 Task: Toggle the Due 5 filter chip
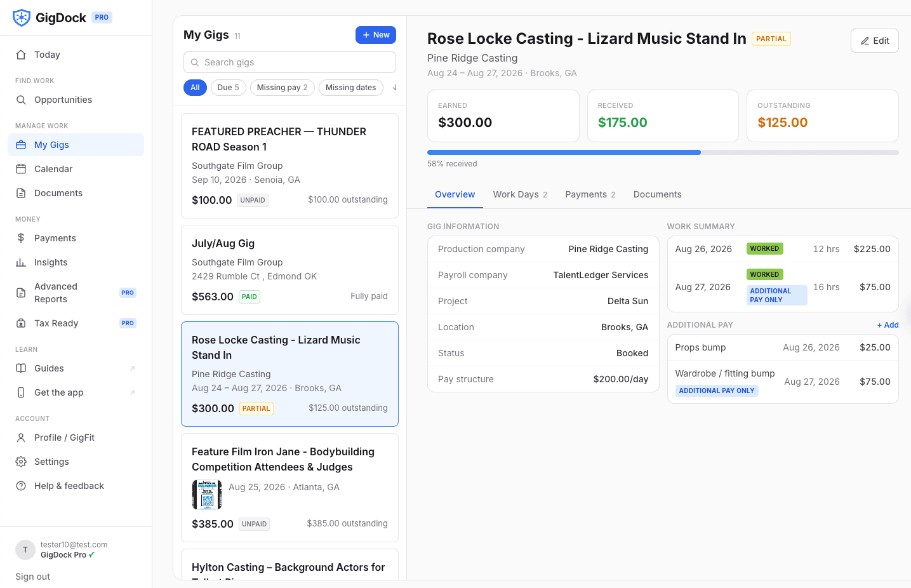point(228,88)
